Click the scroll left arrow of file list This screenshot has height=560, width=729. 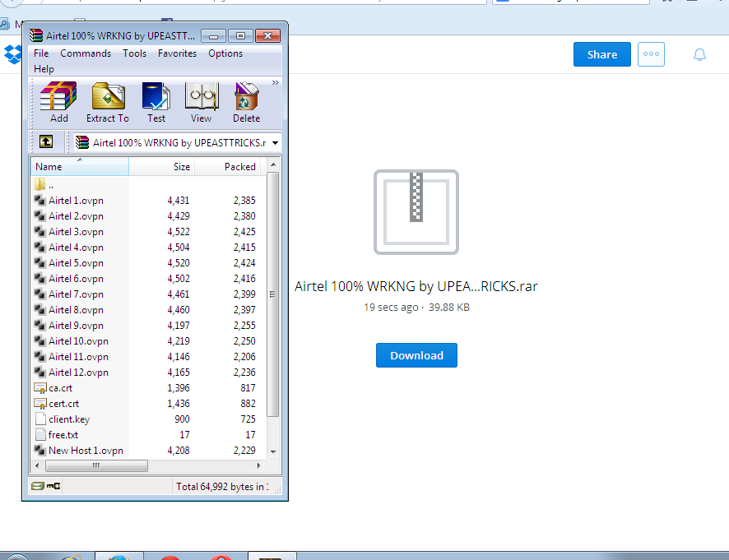coord(37,465)
